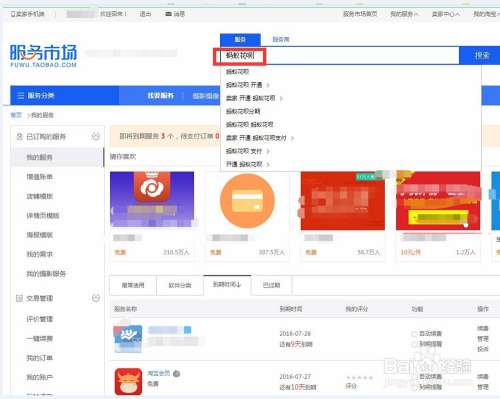The image size is (500, 399).
Task: Open 摄影摄像 in the blue navigation bar
Action: click(206, 96)
